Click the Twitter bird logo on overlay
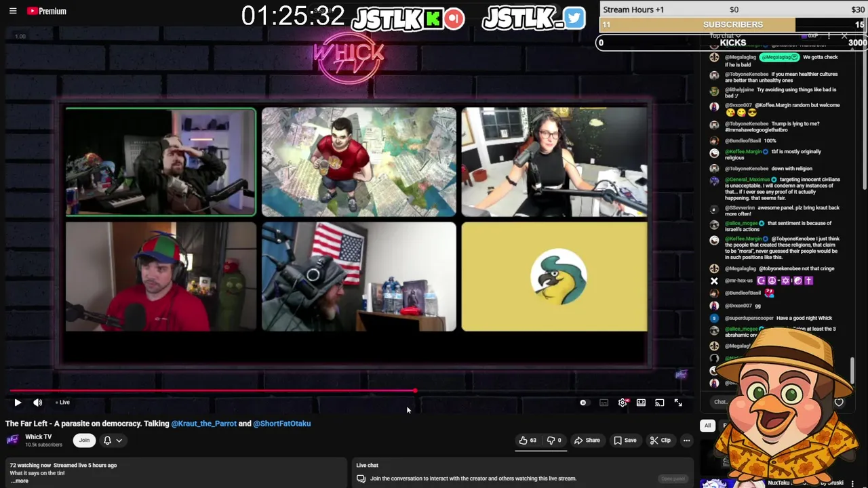The image size is (868, 488). (x=574, y=19)
